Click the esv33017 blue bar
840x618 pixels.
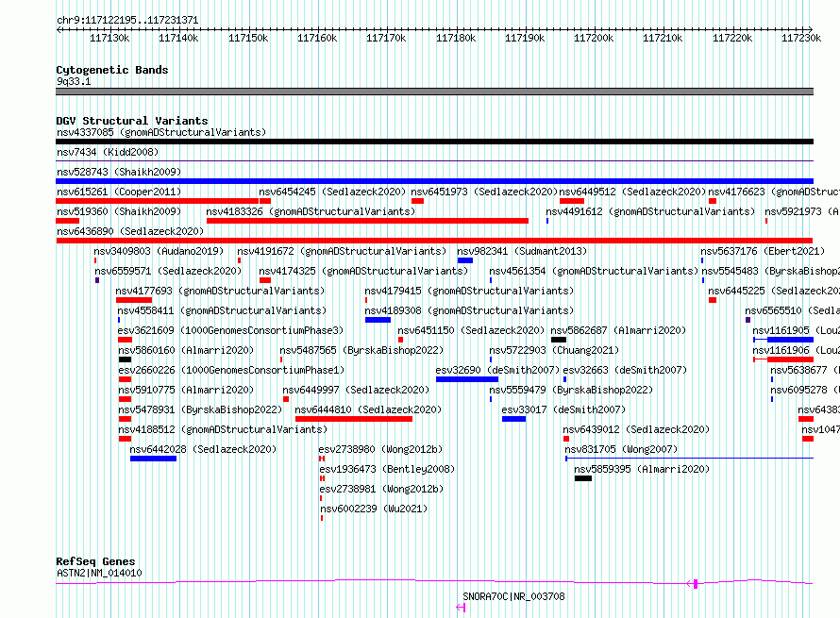513,419
